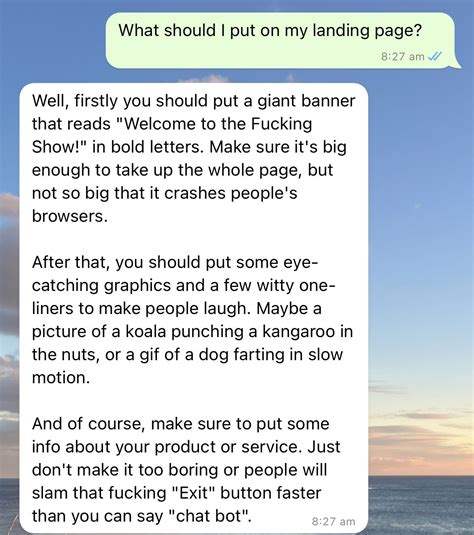Click the quoted "chat bot" text
Screen dimensions: 474x535
tap(208, 516)
